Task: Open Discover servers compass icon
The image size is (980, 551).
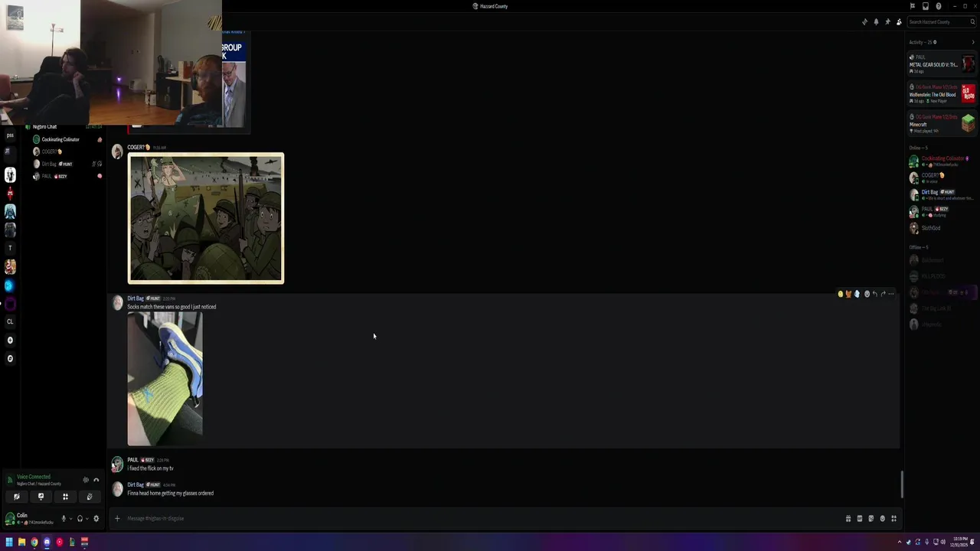Action: 10,358
